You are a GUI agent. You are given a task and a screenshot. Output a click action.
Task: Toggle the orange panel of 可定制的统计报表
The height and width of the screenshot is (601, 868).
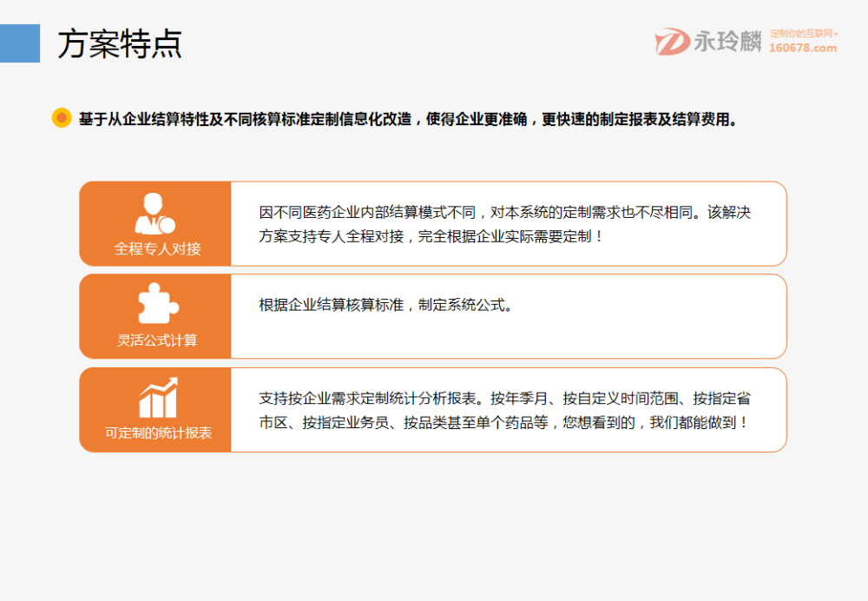pos(155,409)
